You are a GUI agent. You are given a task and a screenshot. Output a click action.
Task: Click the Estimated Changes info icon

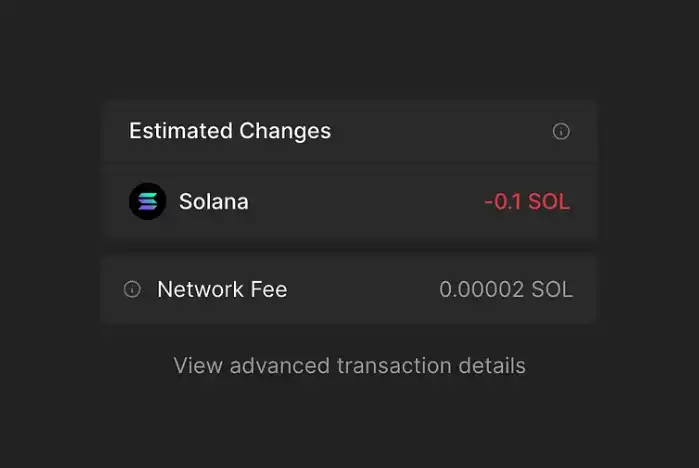(x=561, y=131)
